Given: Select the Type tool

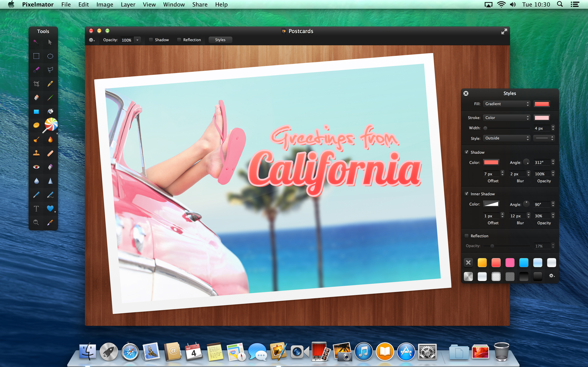Looking at the screenshot, I should (36, 209).
